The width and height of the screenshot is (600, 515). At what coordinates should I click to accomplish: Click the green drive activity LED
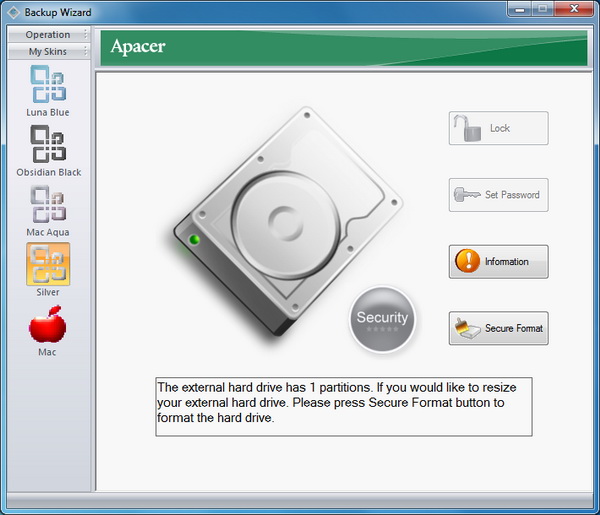point(194,240)
